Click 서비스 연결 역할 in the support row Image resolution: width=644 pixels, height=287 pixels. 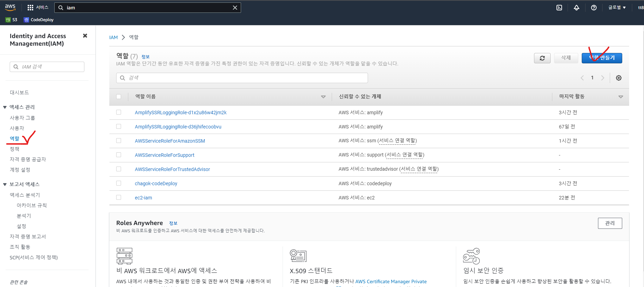pyautogui.click(x=405, y=155)
